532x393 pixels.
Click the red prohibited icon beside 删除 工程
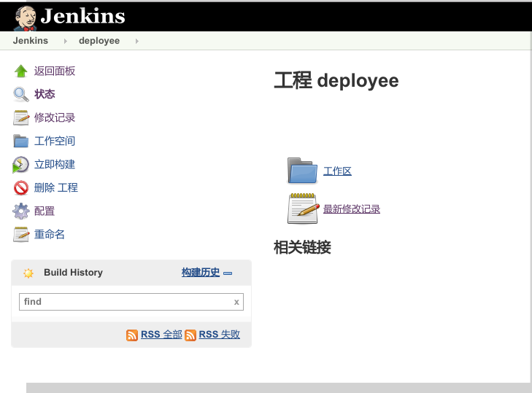tap(21, 188)
